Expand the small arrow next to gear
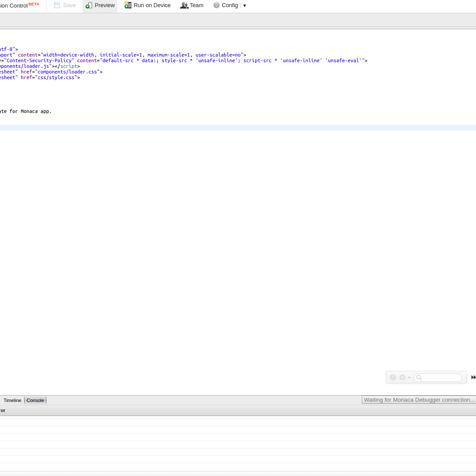The image size is (476, 476). click(409, 378)
